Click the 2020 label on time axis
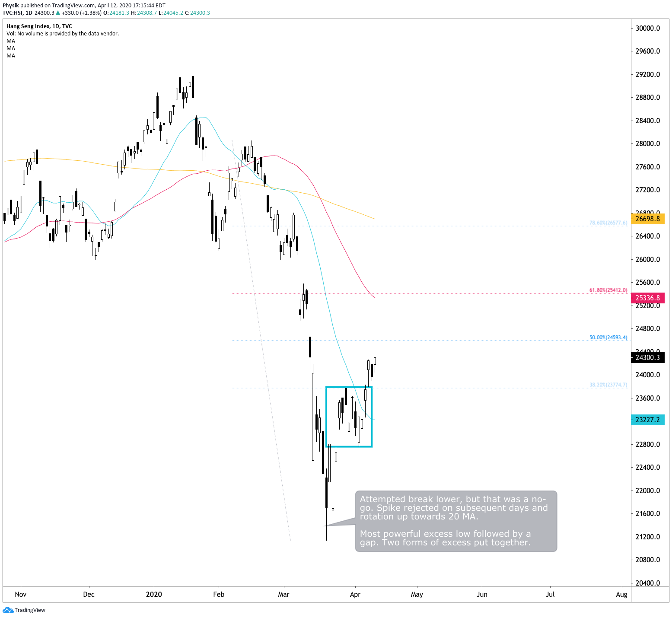This screenshot has width=672, height=618. coord(154,595)
